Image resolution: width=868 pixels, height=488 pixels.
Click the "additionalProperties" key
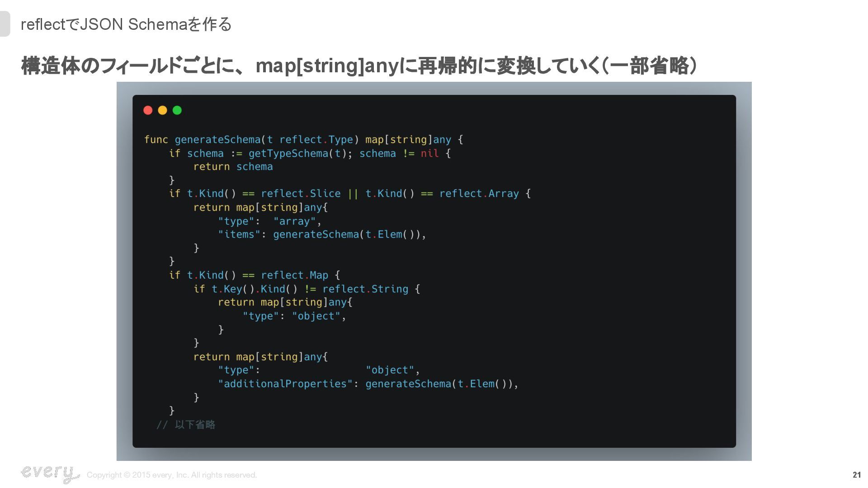(285, 384)
